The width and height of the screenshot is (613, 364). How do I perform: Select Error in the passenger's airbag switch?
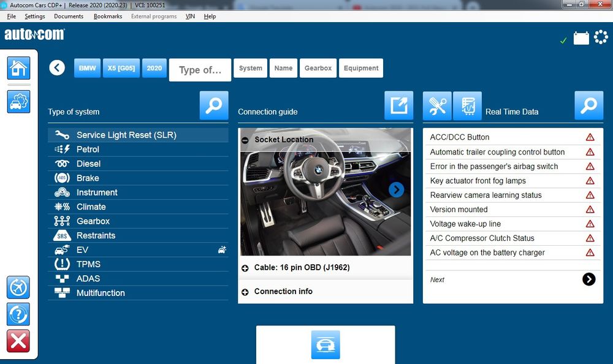513,167
